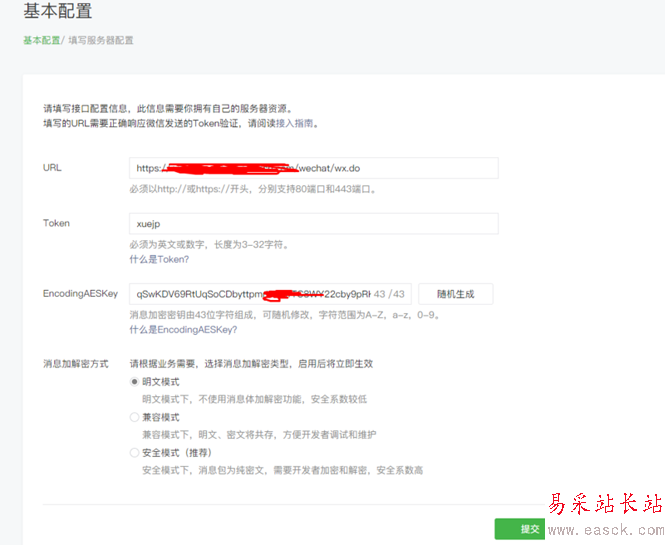
Task: Select the 兼容模式 radio button
Action: 134,417
